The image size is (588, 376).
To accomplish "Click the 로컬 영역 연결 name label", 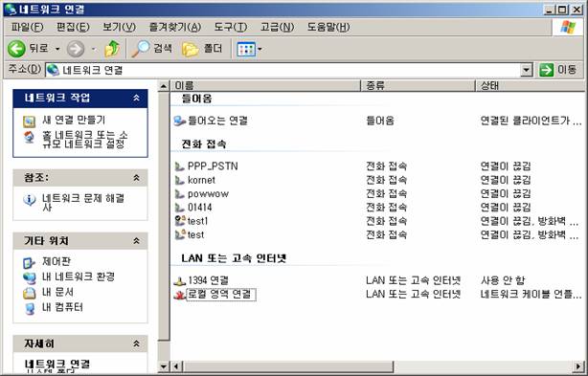I will (221, 295).
